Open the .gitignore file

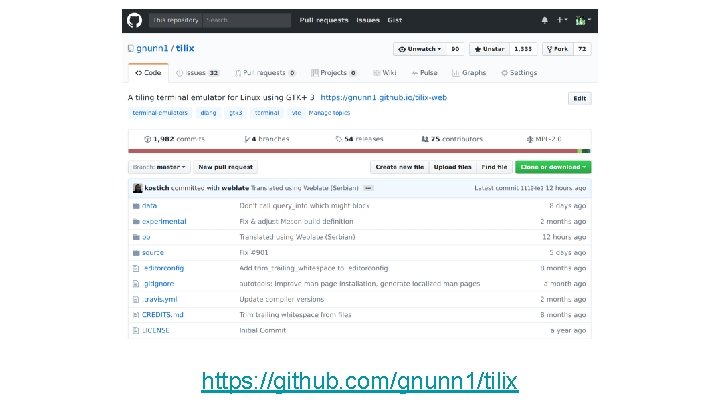pos(159,284)
